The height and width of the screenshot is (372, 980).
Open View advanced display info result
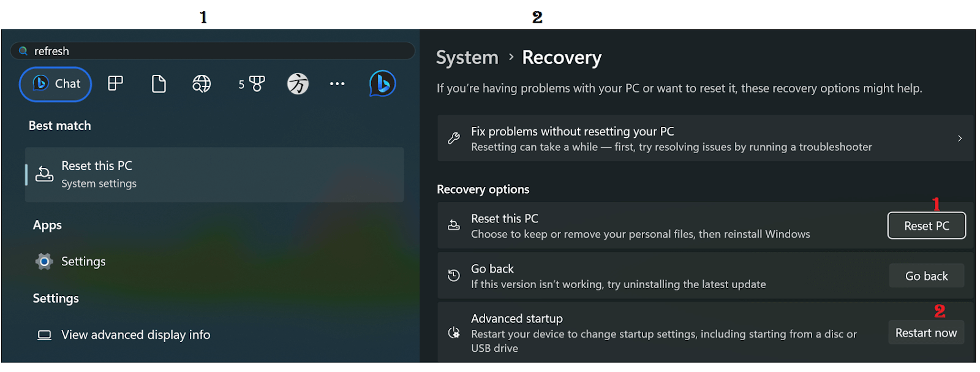(135, 335)
